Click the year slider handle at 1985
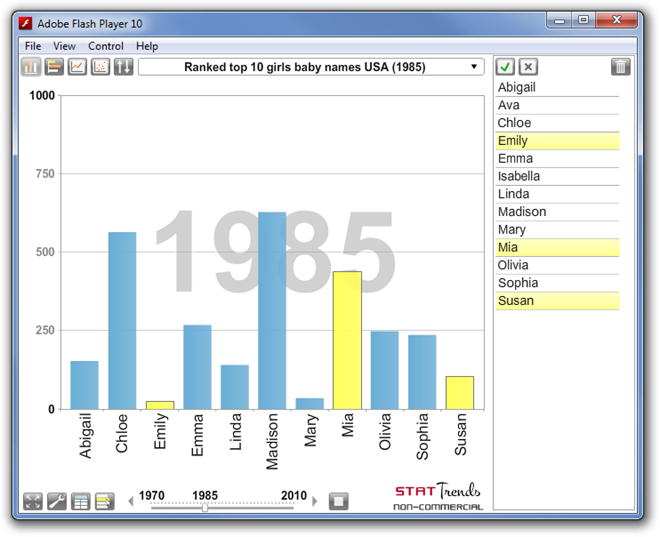 point(205,508)
